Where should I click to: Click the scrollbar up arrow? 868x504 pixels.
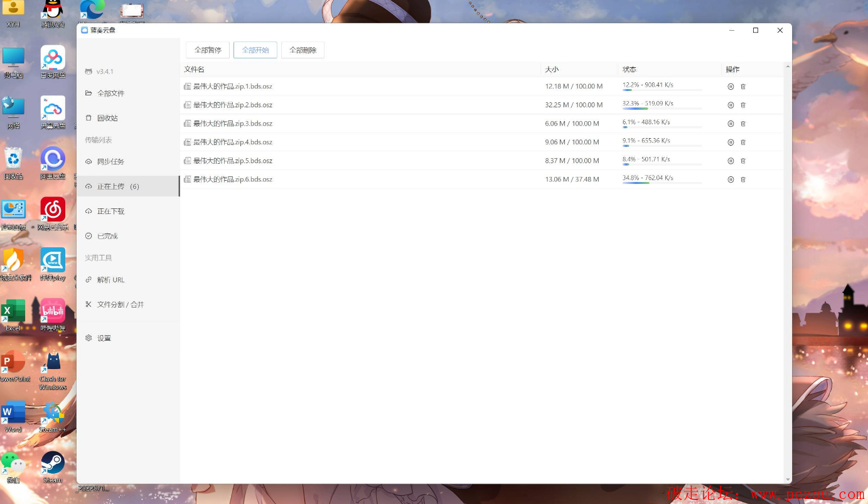[x=788, y=66]
